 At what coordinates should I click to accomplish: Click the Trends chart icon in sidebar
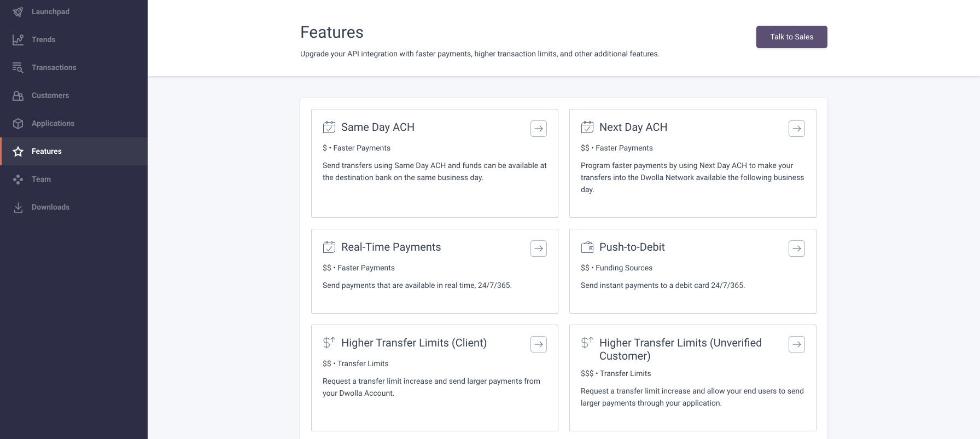pyautogui.click(x=18, y=39)
